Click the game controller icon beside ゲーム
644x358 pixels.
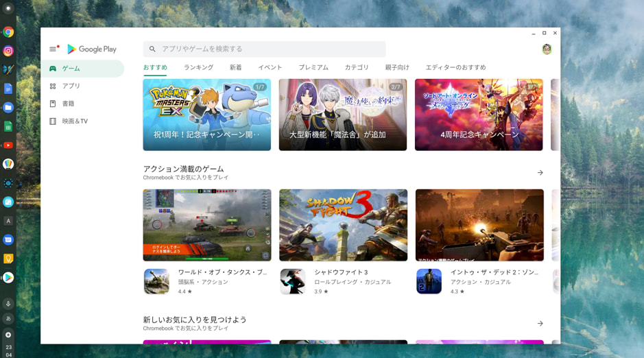(53, 69)
